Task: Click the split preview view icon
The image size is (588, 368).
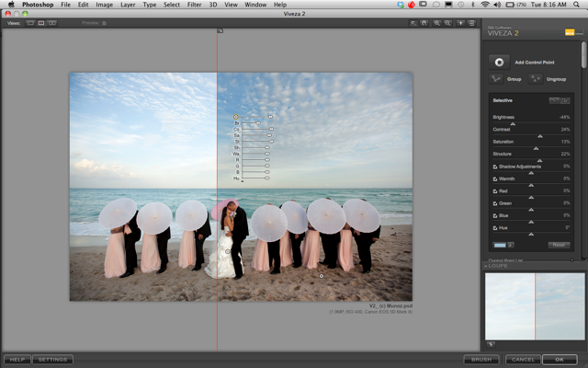Action: tap(41, 23)
